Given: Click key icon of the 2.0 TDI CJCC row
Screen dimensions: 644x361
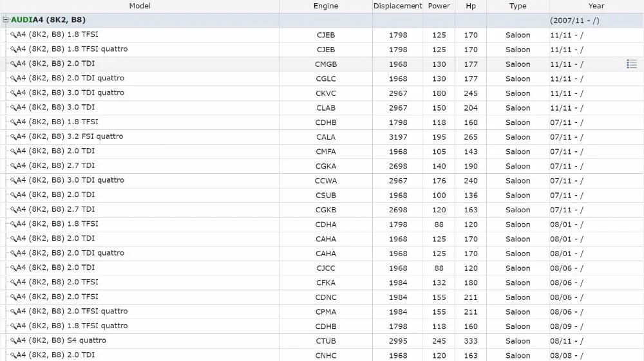Looking at the screenshot, I should click(x=13, y=268).
